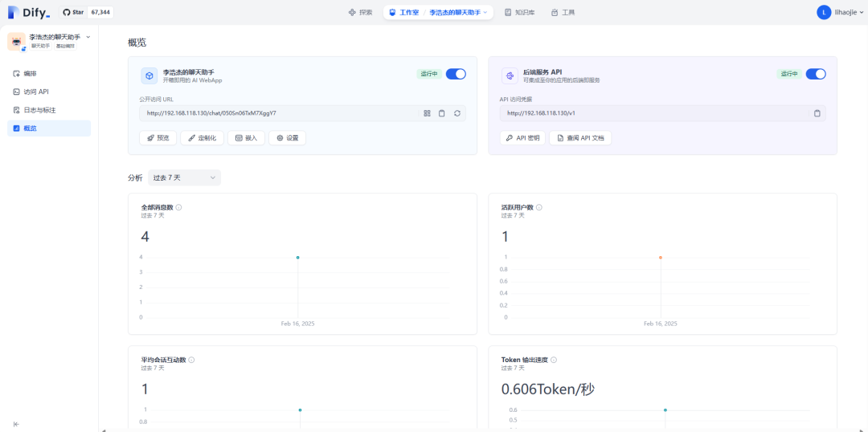Click the info icon beside 活跃用户数
The width and height of the screenshot is (868, 432).
pos(539,207)
